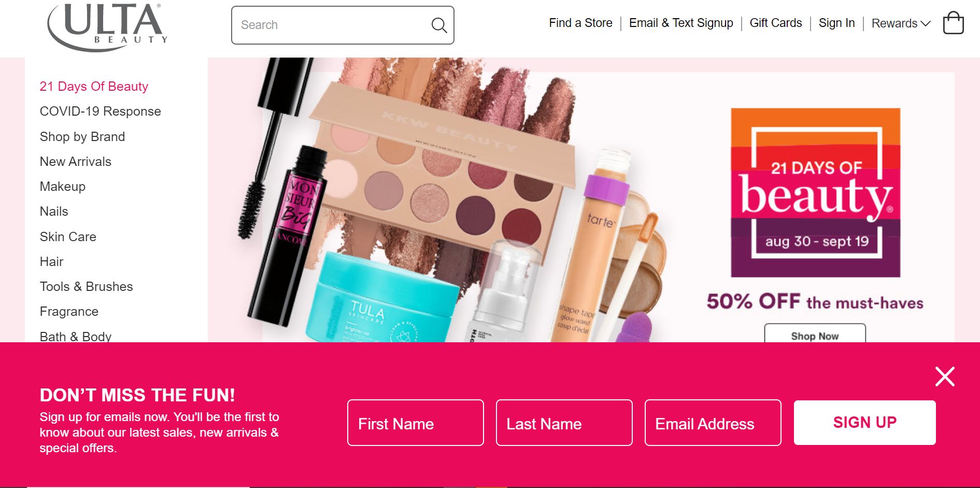Click the Sign In link
This screenshot has height=488, width=980.
[x=836, y=23]
